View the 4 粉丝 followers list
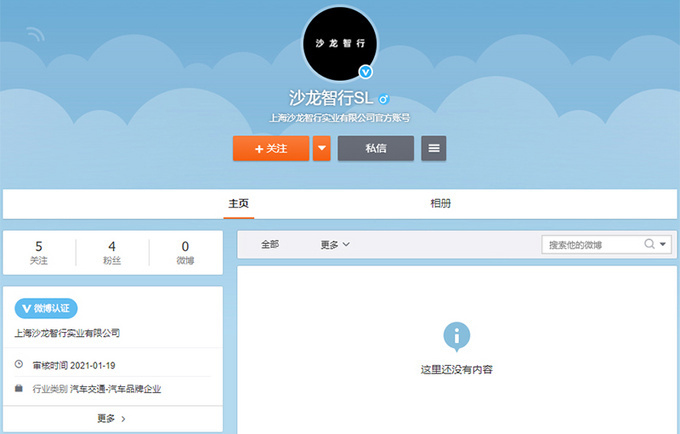Viewport: 680px width, 434px height. click(112, 252)
